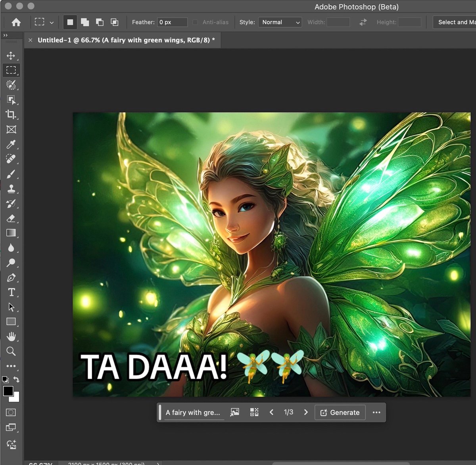
Task: Select the Zoom tool
Action: coord(11,352)
